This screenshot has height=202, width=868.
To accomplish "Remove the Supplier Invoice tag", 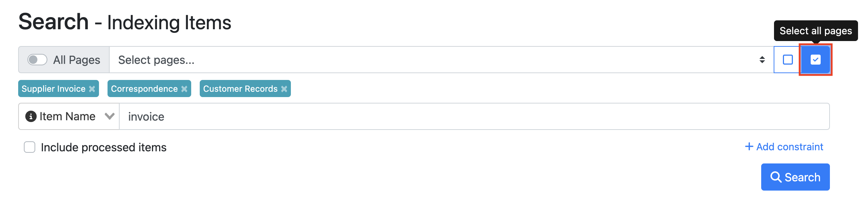I will point(92,89).
